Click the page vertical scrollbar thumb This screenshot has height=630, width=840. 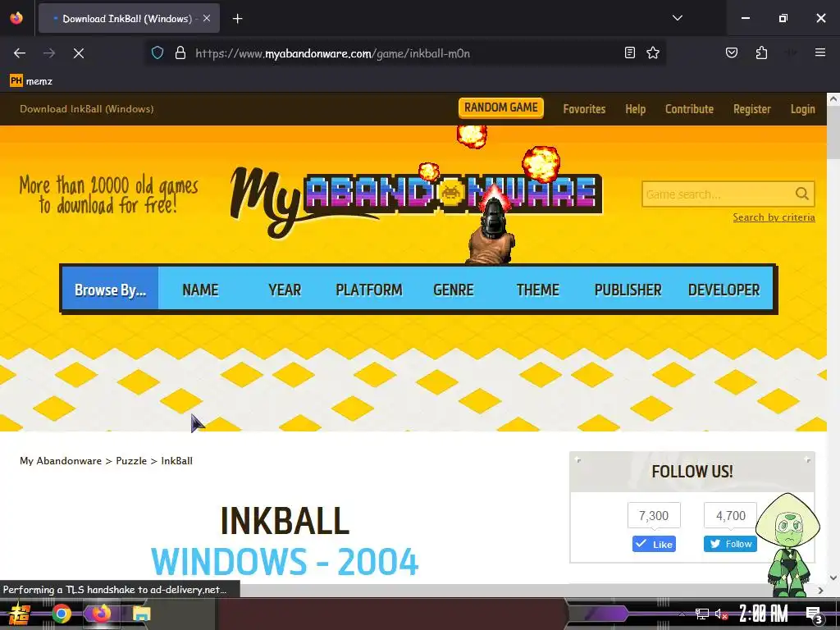[x=833, y=133]
